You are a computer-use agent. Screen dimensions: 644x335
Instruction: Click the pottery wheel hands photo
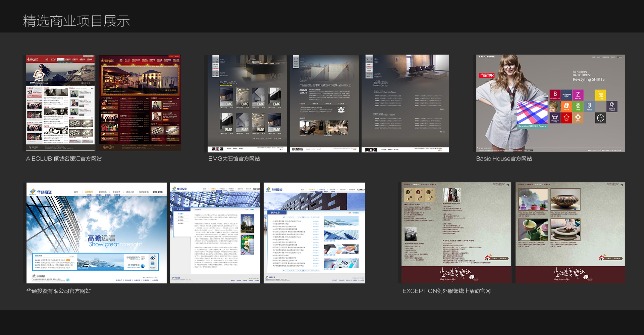tap(565, 230)
